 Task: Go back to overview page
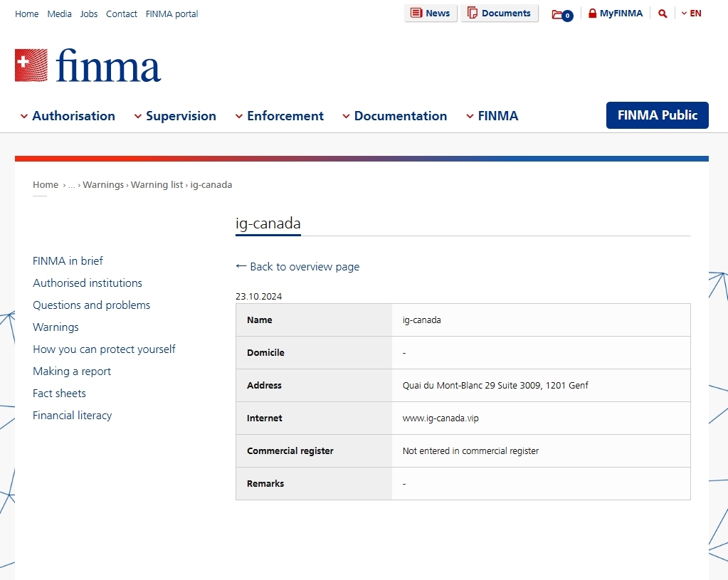297,267
